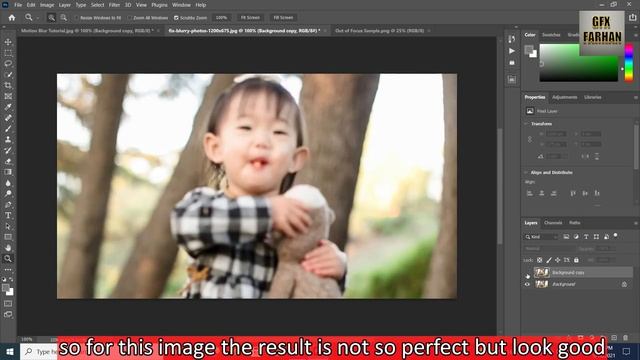Select the Brush tool

(x=8, y=129)
